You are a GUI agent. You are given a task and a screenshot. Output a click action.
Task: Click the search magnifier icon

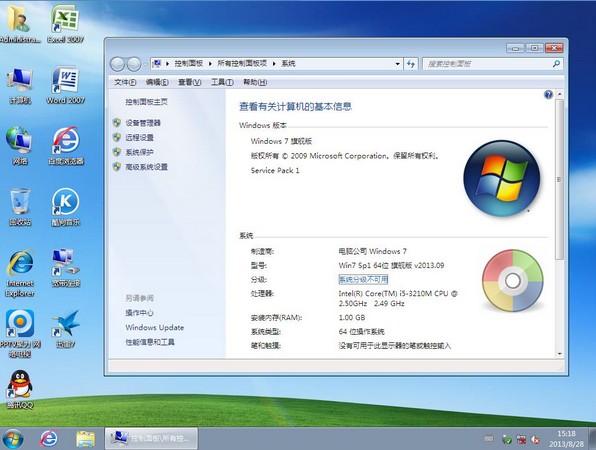tap(556, 64)
